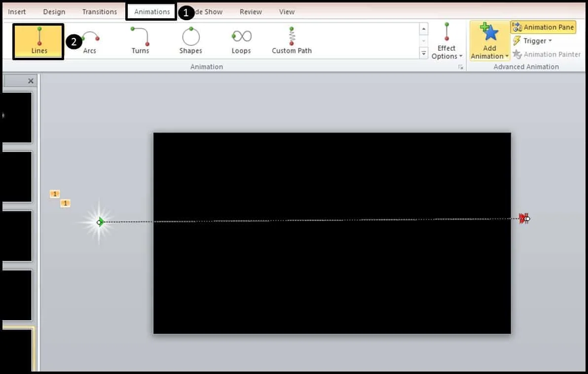Open the Add Animation menu
This screenshot has height=374, width=588.
(x=489, y=41)
